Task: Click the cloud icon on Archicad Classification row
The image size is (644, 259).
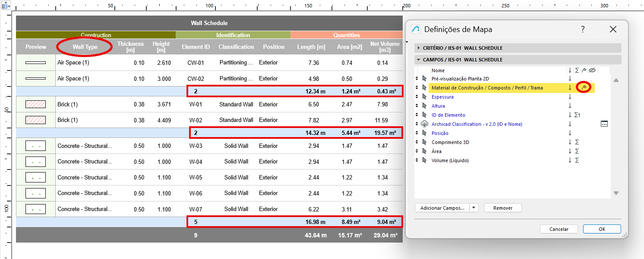Action: (424, 124)
